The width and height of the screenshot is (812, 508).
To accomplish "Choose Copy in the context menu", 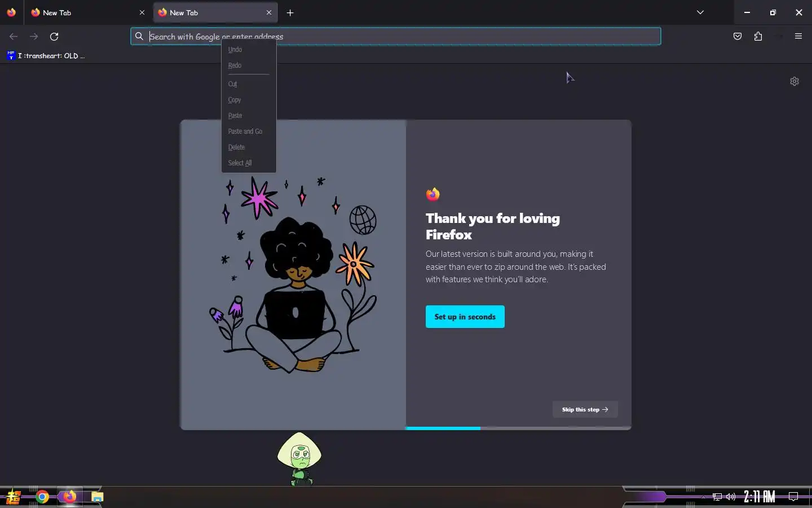I will click(249, 100).
